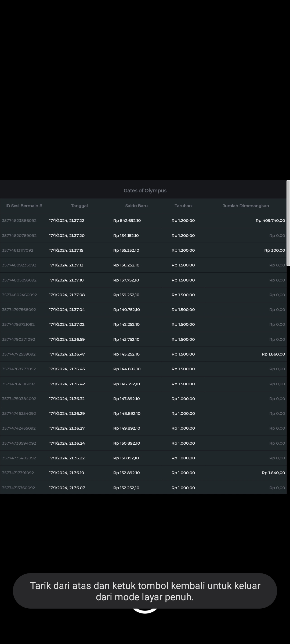This screenshot has width=290, height=644.
Task: Open session ID 35774713760092
Action: (19, 488)
